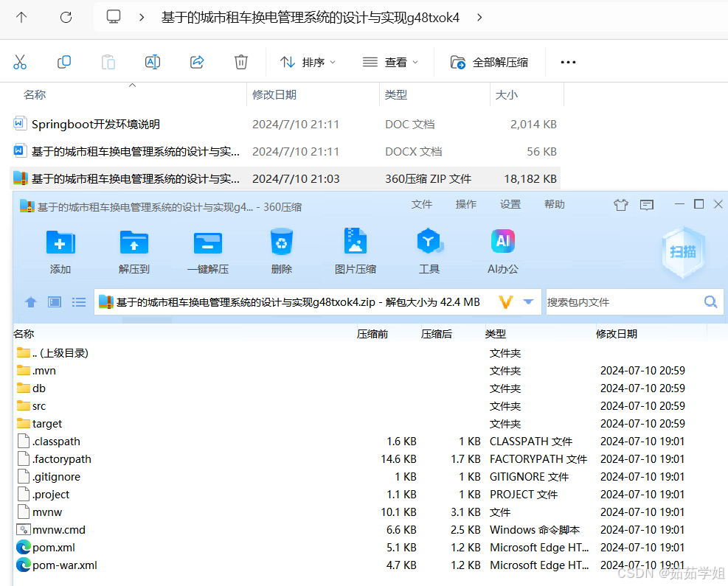The image size is (728, 586).
Task: Click the PC monitor icon in address bar
Action: point(114,17)
